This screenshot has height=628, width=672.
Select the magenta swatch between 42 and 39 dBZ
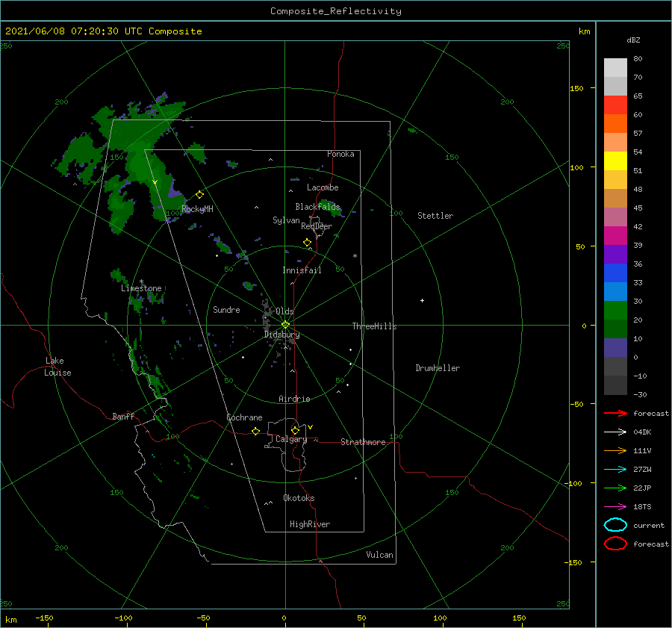tap(615, 236)
